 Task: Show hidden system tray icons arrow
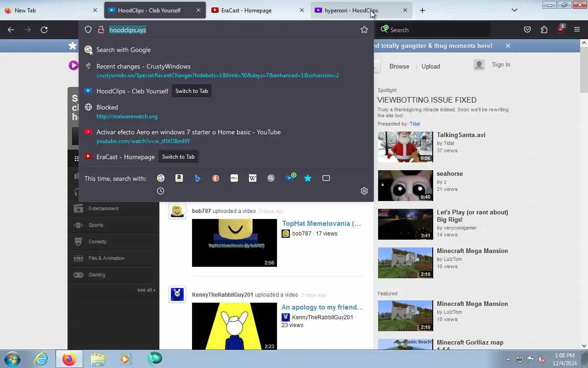(x=508, y=359)
